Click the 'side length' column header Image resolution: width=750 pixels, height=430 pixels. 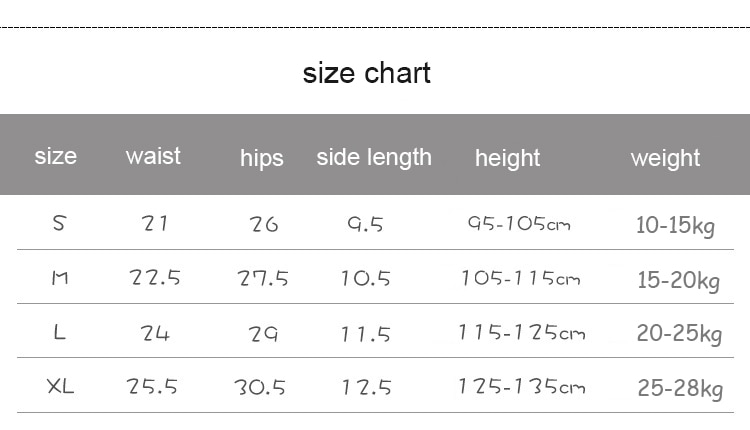point(374,157)
